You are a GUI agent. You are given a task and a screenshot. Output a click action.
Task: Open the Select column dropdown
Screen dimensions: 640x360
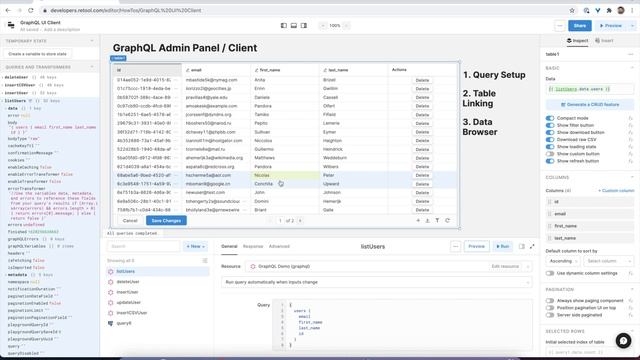tap(608, 261)
